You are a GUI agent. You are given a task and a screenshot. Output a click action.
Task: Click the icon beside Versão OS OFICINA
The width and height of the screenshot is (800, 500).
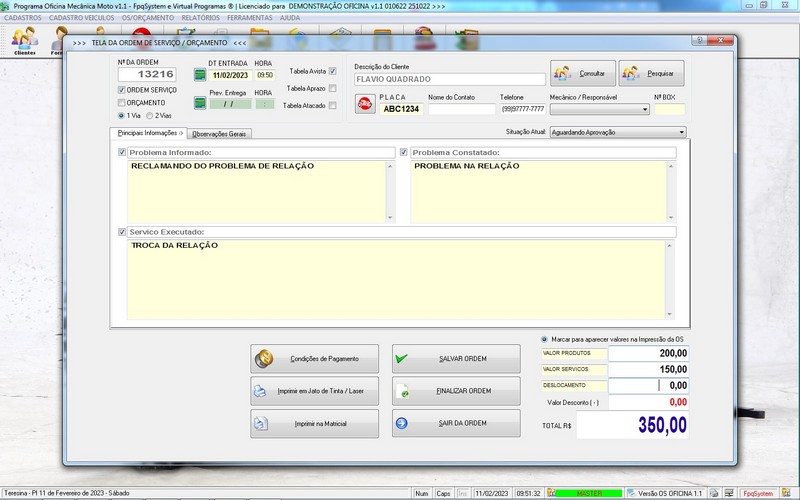[x=632, y=493]
